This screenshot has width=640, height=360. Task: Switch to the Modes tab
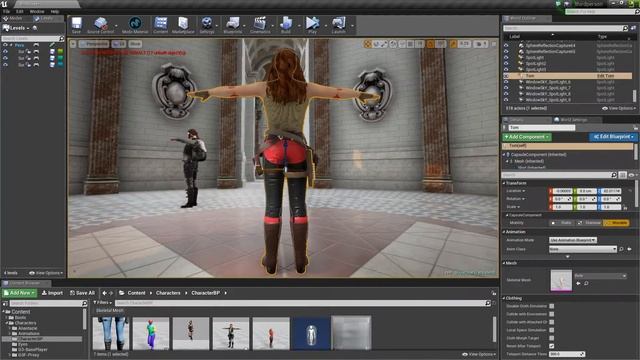click(15, 18)
